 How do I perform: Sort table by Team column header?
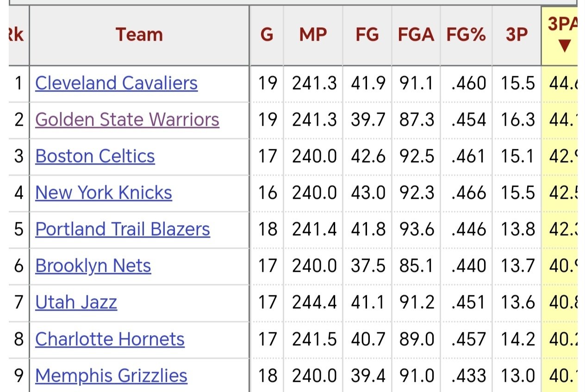pyautogui.click(x=139, y=35)
